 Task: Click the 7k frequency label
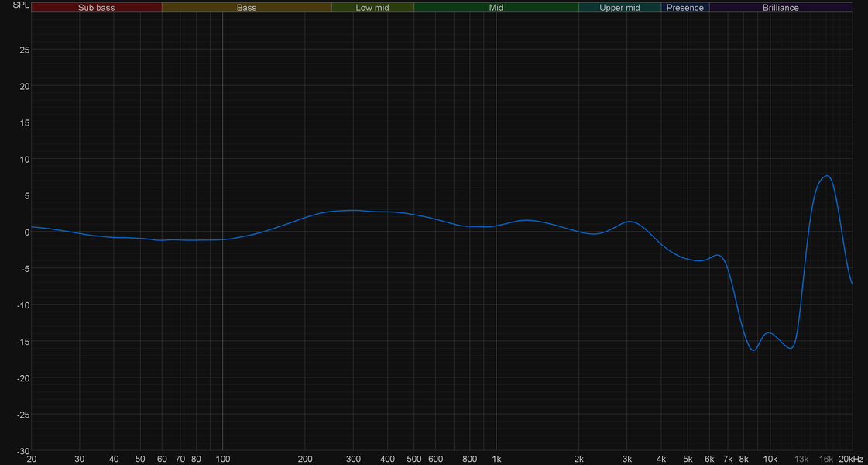click(x=728, y=459)
